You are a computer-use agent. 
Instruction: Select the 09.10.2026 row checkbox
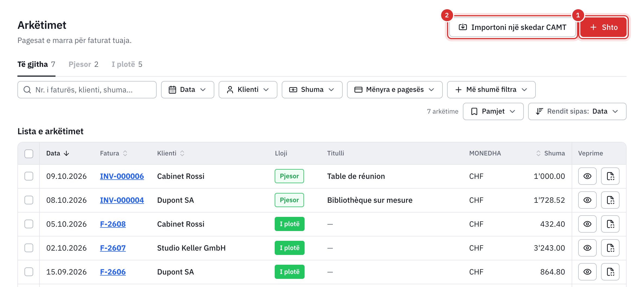pyautogui.click(x=29, y=176)
